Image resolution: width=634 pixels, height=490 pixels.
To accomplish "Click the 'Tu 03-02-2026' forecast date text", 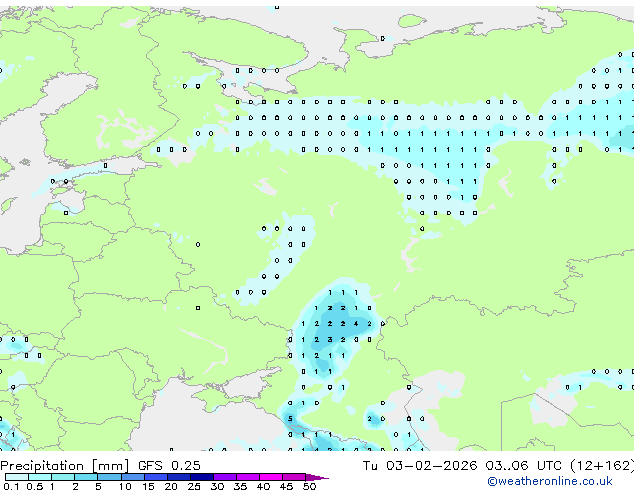I will [x=420, y=466].
